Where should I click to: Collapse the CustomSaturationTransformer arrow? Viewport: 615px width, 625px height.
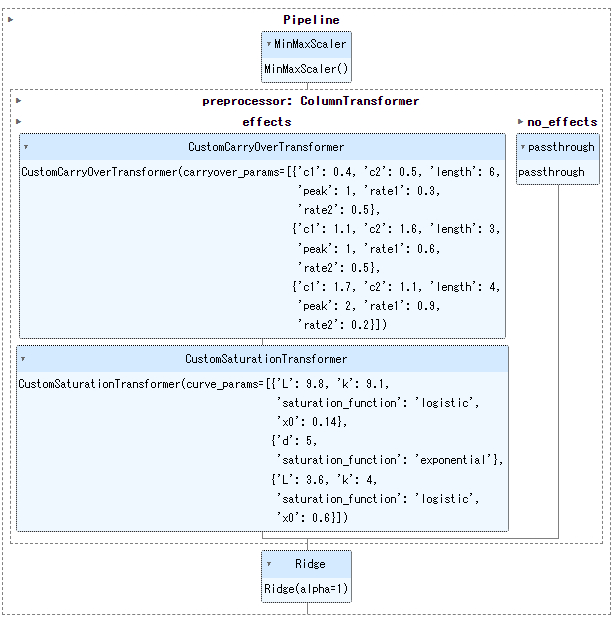[x=23, y=359]
